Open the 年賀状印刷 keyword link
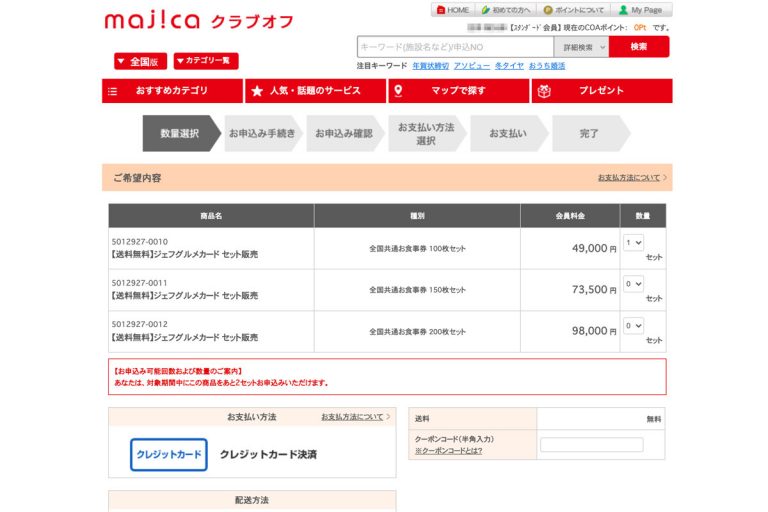Screen dimensions: 768x512 431,66
